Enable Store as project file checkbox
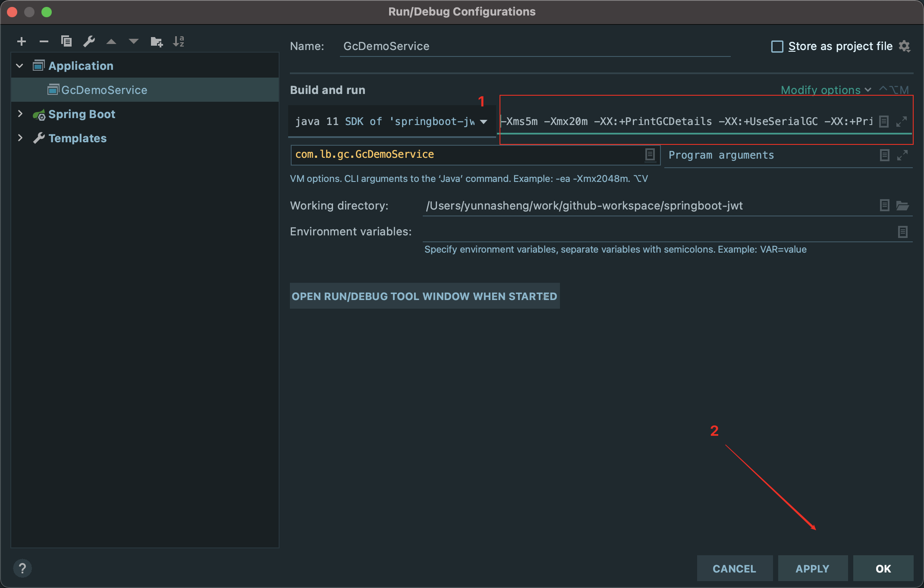The image size is (924, 588). 777,46
